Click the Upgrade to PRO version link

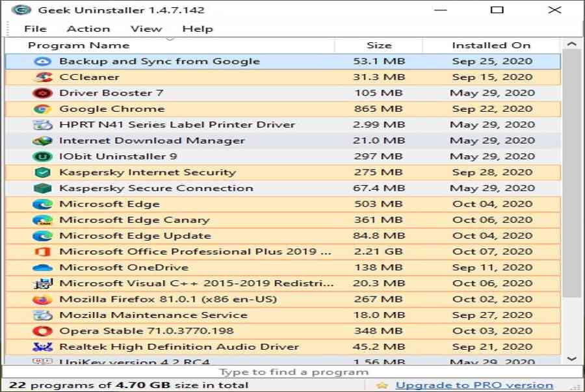[474, 385]
